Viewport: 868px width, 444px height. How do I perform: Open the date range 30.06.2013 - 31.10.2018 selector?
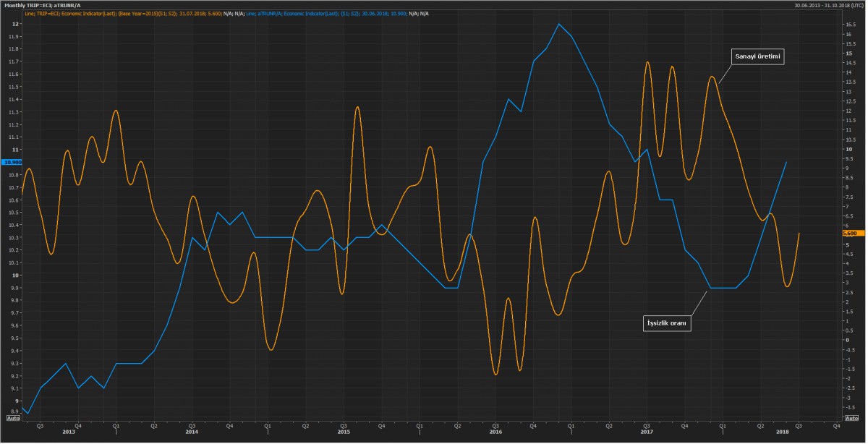[824, 5]
